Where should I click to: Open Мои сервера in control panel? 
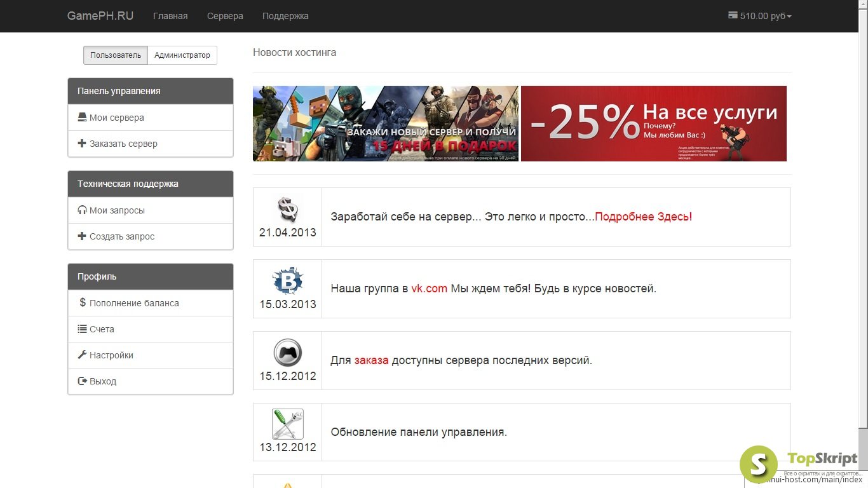click(x=151, y=118)
